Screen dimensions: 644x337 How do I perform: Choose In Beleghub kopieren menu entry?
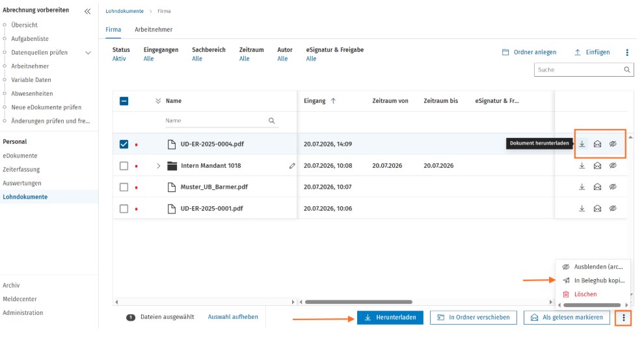[593, 280]
